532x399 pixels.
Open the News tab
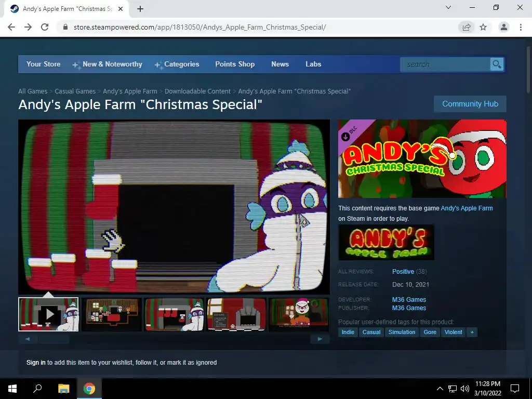(x=280, y=64)
